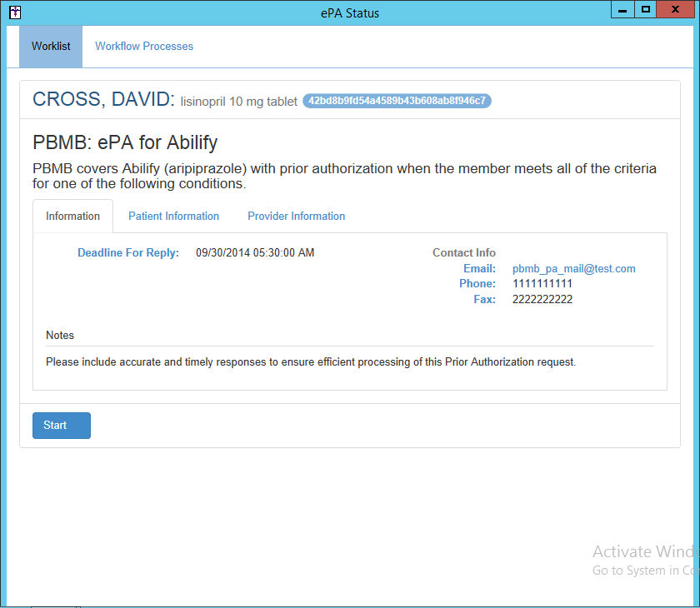Screen dimensions: 700x608
Task: Click the fax number 2222222222
Action: 542,300
